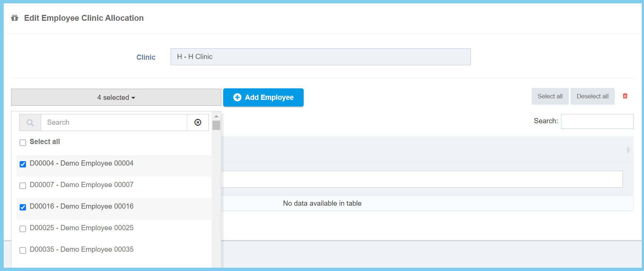Screen dimensions: 644x271
Task: Click the plus icon on Add Employee
Action: point(237,97)
